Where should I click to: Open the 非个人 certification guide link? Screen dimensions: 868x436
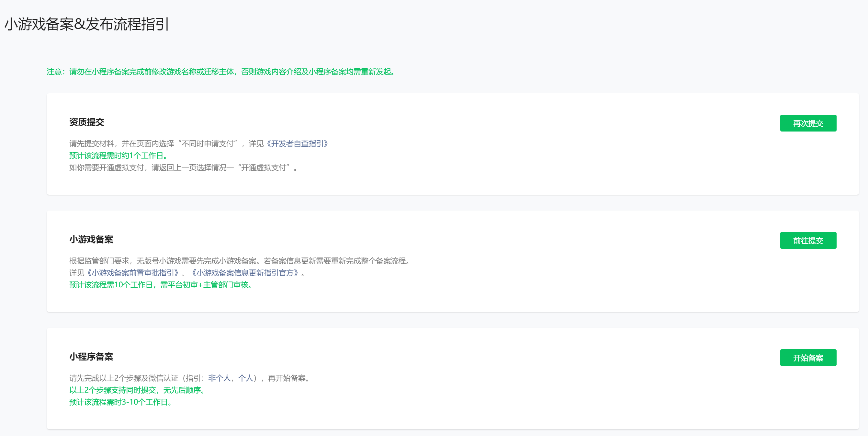(x=219, y=378)
